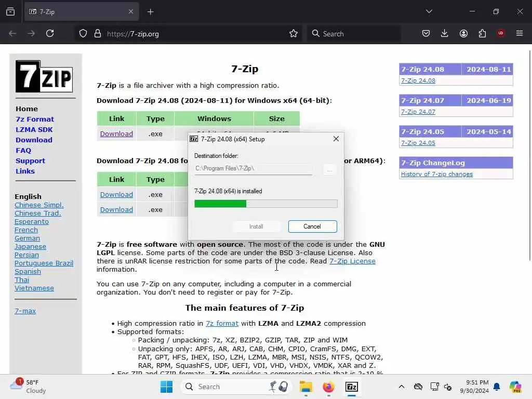Open the LZMA SDK page
The height and width of the screenshot is (399, 532).
tap(34, 129)
